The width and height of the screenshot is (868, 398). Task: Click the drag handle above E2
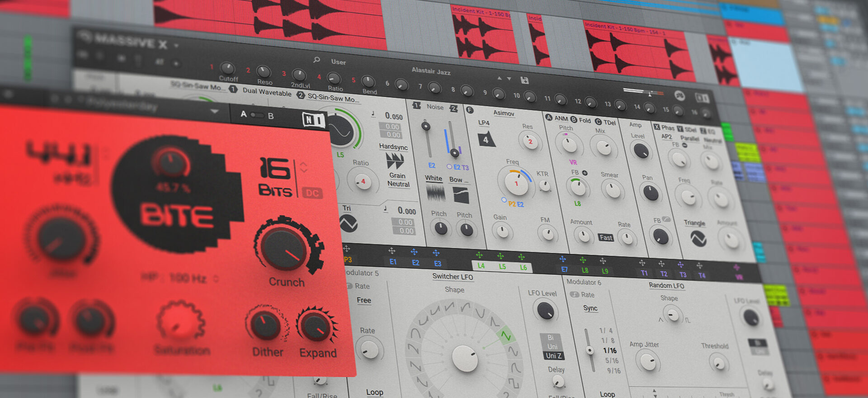click(414, 252)
